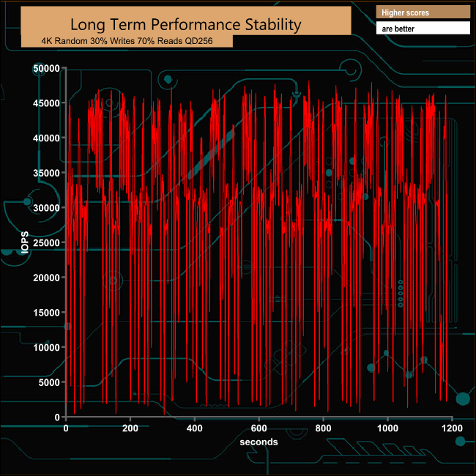Image resolution: width=476 pixels, height=476 pixels.
Task: Click the 50000 y-axis value
Action: pyautogui.click(x=46, y=68)
